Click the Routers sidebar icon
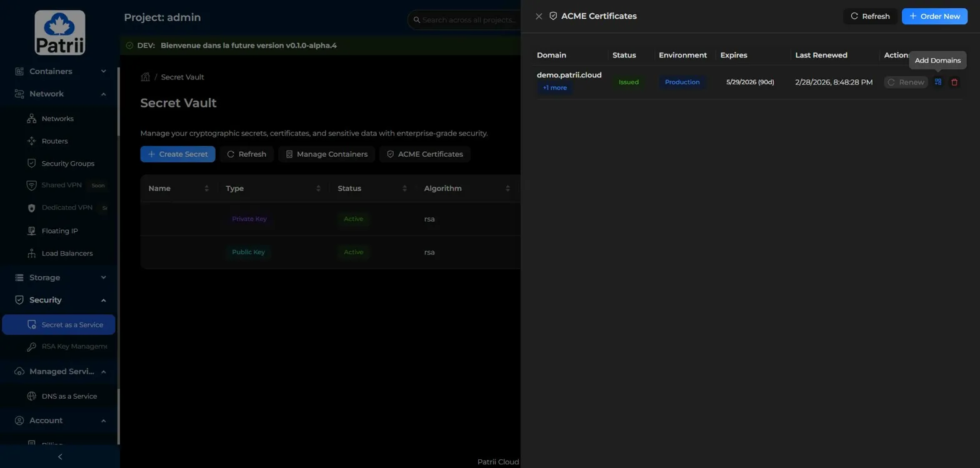Viewport: 980px width, 468px height. point(31,141)
